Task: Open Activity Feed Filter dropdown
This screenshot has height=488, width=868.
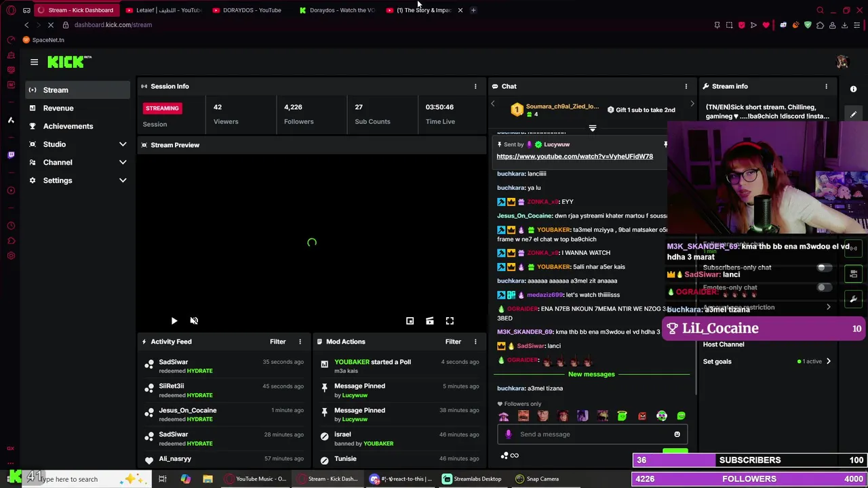Action: pyautogui.click(x=277, y=342)
